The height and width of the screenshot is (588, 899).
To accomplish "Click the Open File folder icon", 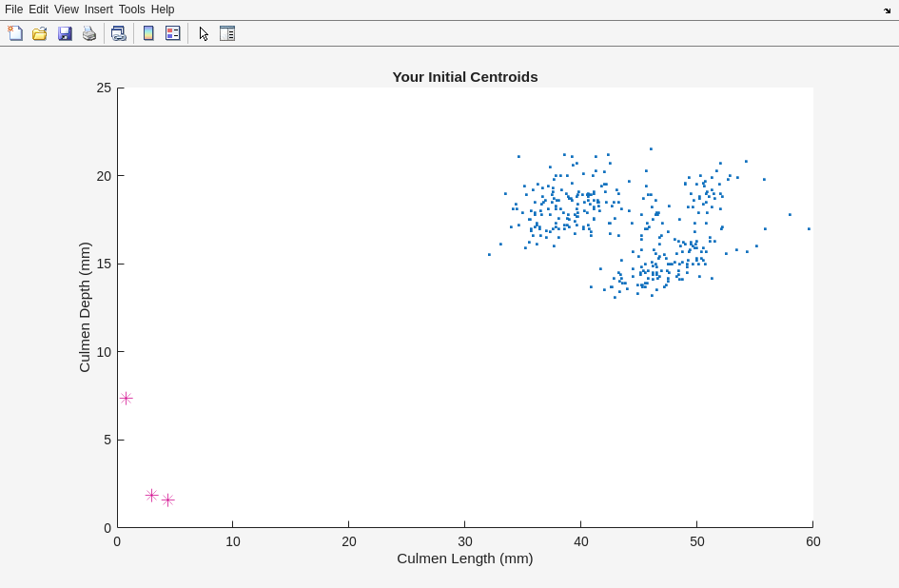I will pyautogui.click(x=40, y=33).
